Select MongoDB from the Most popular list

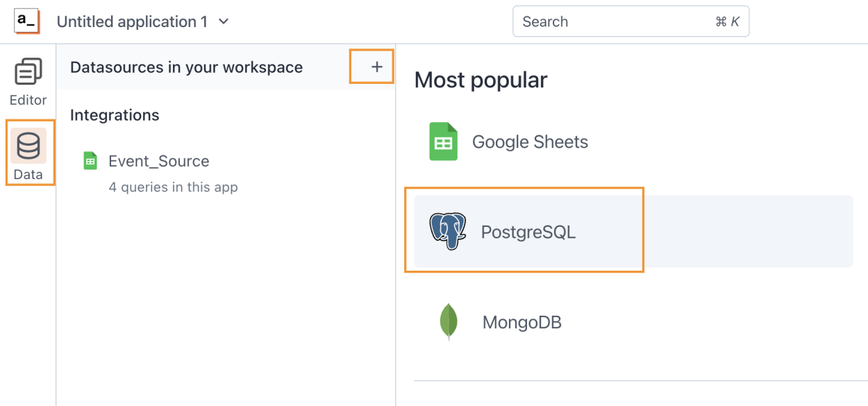pos(522,322)
